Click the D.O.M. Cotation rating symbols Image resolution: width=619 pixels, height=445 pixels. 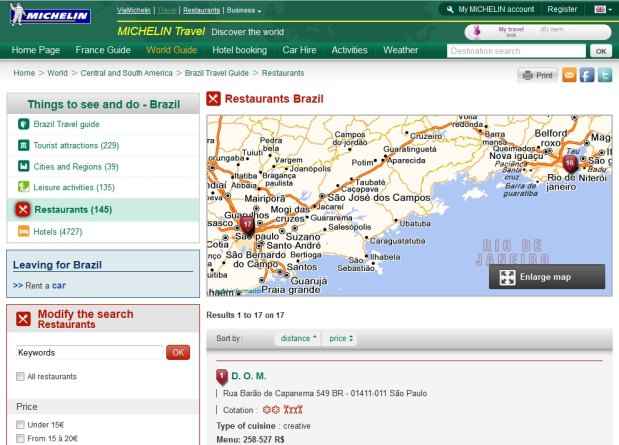click(283, 410)
